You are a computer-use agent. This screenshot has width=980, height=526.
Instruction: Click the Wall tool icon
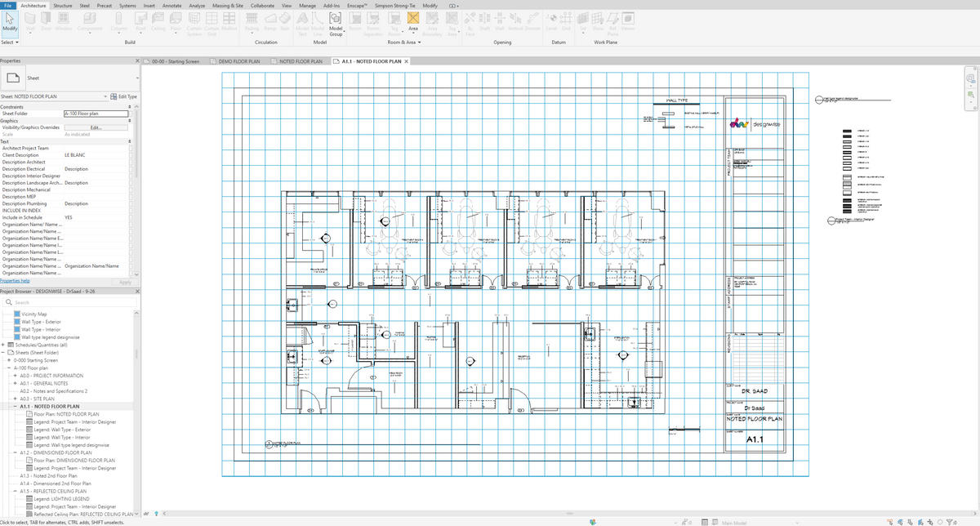point(31,19)
